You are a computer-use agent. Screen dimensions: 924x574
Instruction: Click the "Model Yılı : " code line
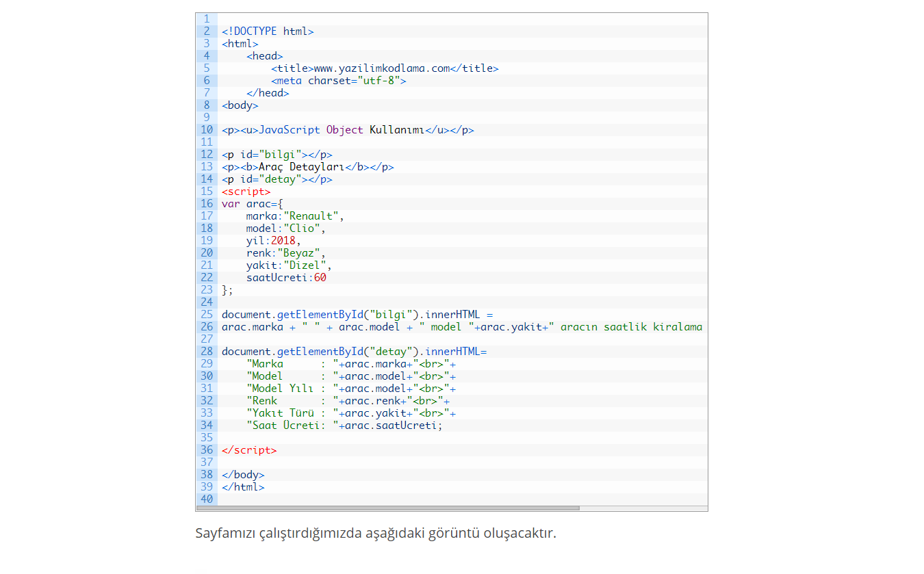[351, 389]
